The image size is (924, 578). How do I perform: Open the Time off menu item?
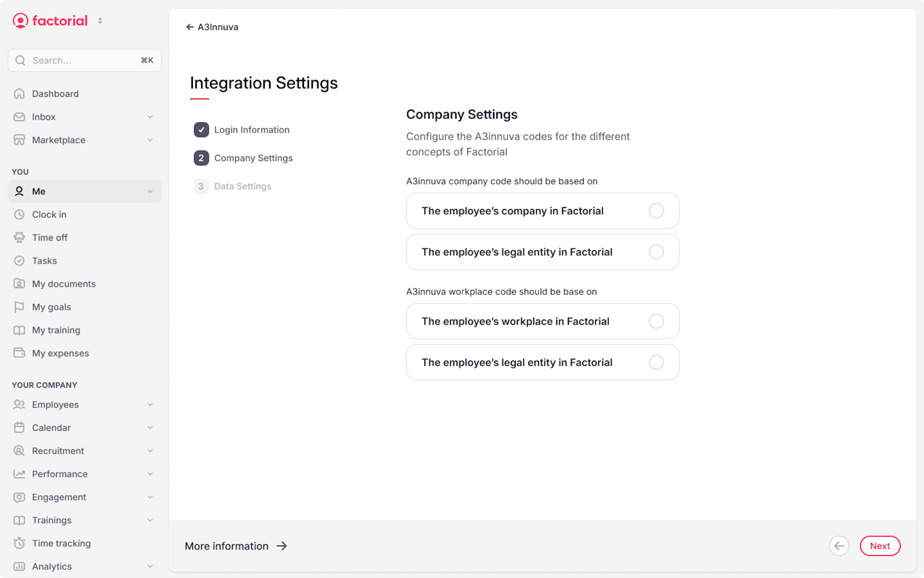84,237
